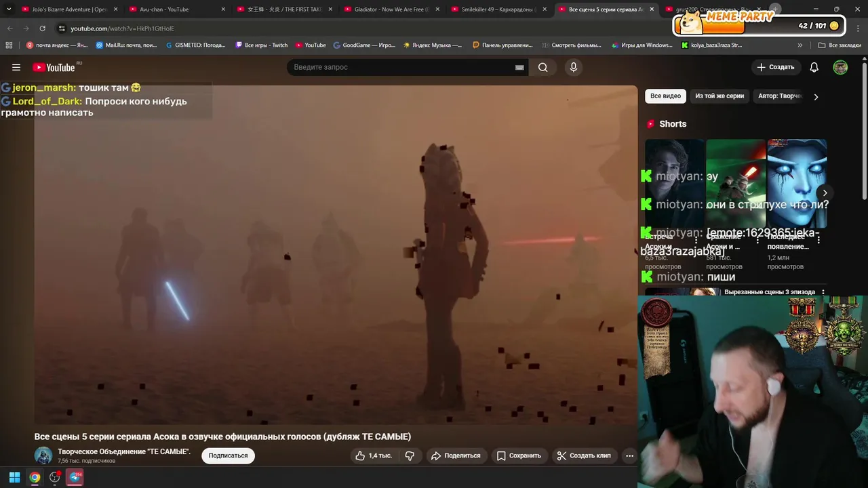The width and height of the screenshot is (868, 488).
Task: Open the tab search dropdown arrow
Action: tap(9, 9)
